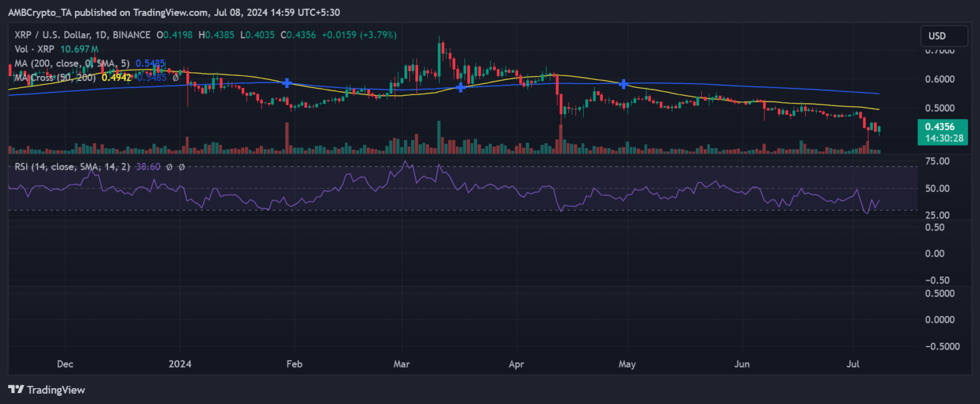This screenshot has height=404, width=980.
Task: Click the May label on time axis
Action: coord(628,365)
